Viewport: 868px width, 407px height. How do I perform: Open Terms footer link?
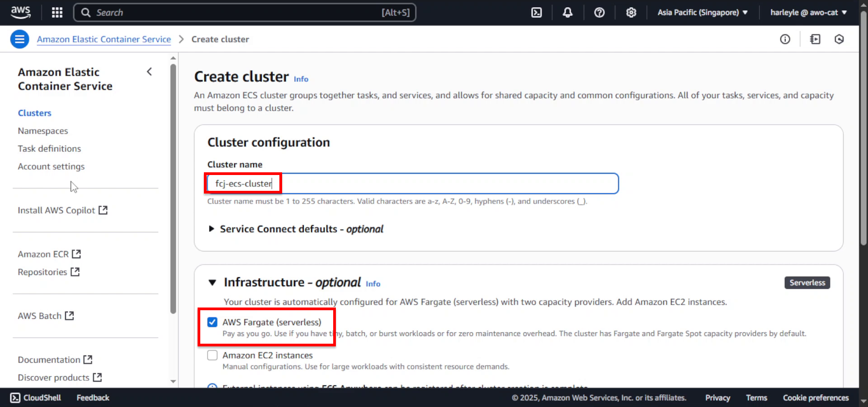[756, 398]
